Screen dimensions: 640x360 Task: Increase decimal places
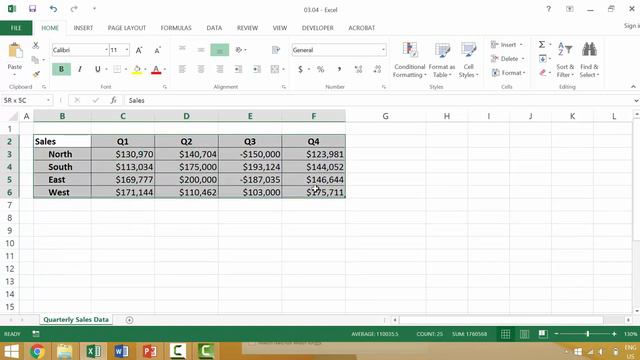coord(358,69)
